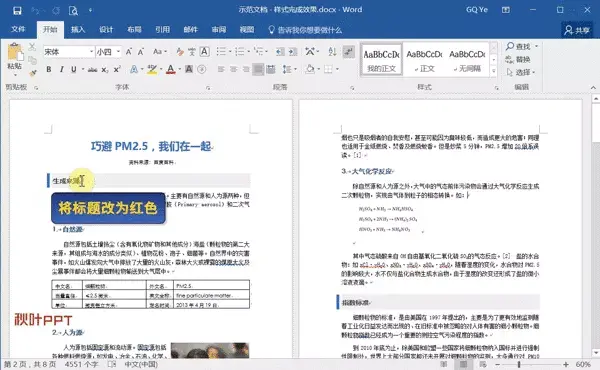Viewport: 600px width, 370px height.
Task: Click the Asian Layout icon
Action: (310, 52)
